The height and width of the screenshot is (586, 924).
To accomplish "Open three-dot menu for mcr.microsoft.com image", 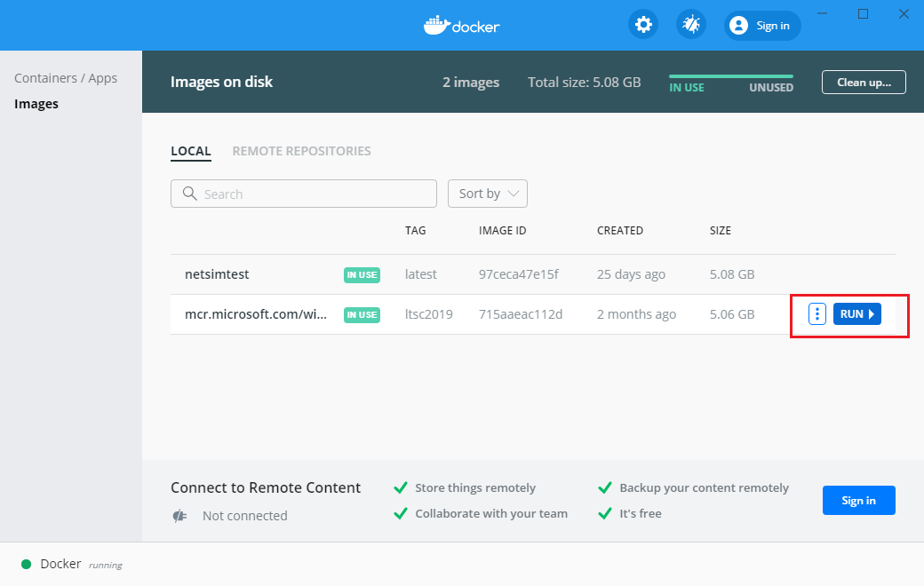I will tap(816, 314).
